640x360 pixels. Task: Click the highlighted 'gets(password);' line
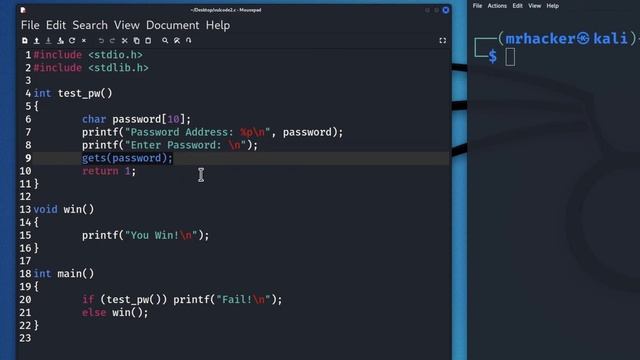(x=127, y=158)
